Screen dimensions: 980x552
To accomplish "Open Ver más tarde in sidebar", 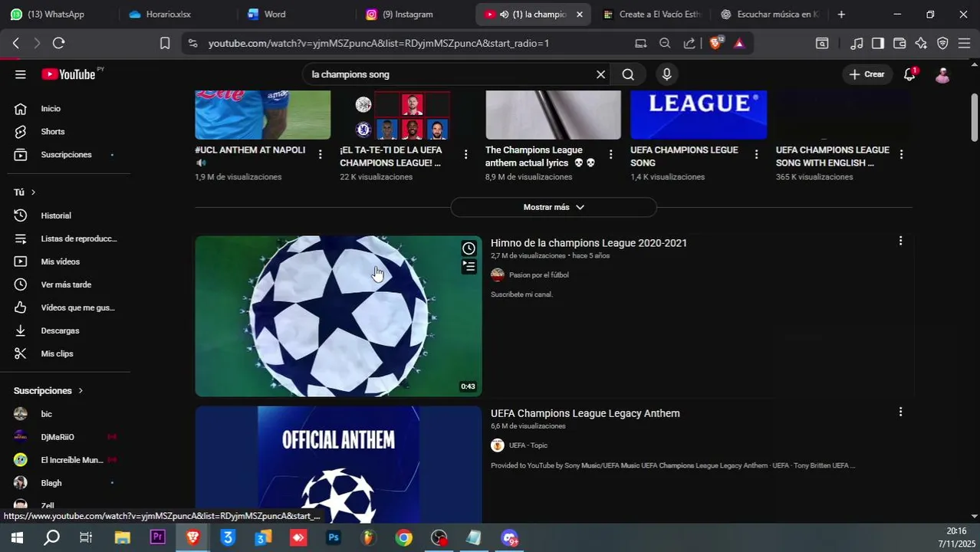I will pyautogui.click(x=65, y=284).
